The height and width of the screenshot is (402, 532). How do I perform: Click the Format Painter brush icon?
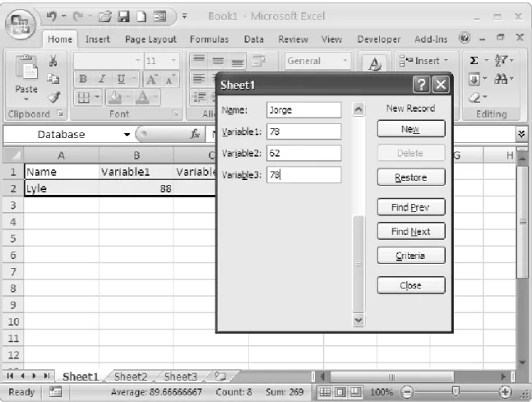pos(53,97)
